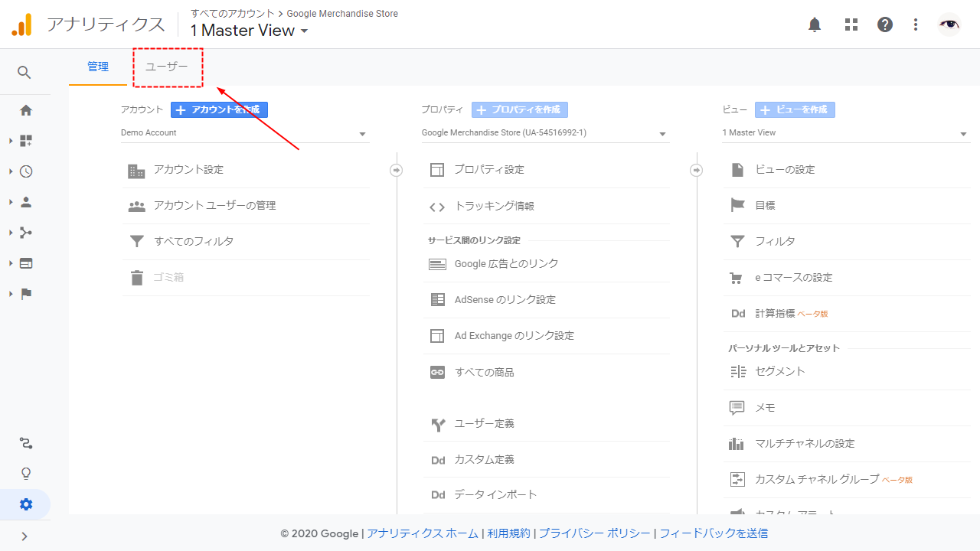Click すべてのアカウント breadcrumb link
Image resolution: width=980 pixels, height=551 pixels.
pyautogui.click(x=233, y=14)
